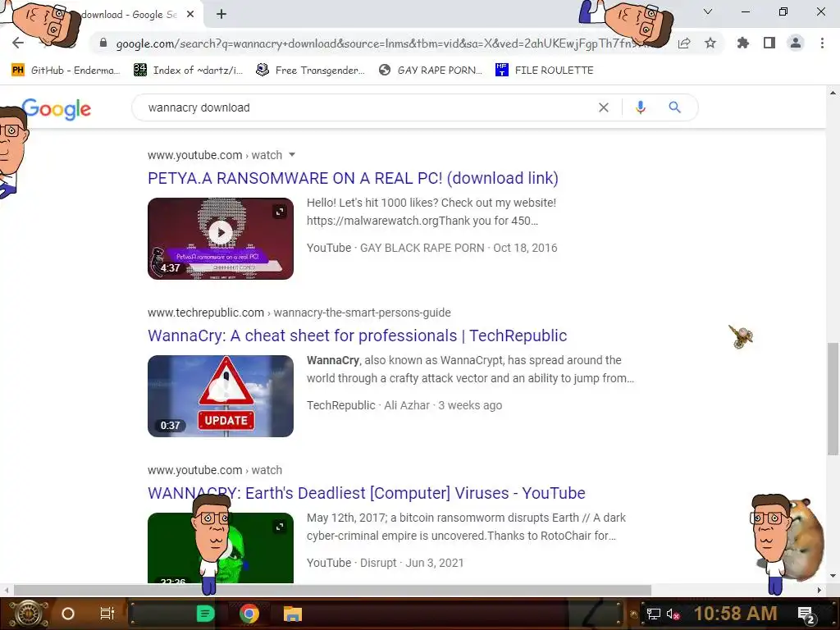Toggle the browser side panel icon

(769, 43)
